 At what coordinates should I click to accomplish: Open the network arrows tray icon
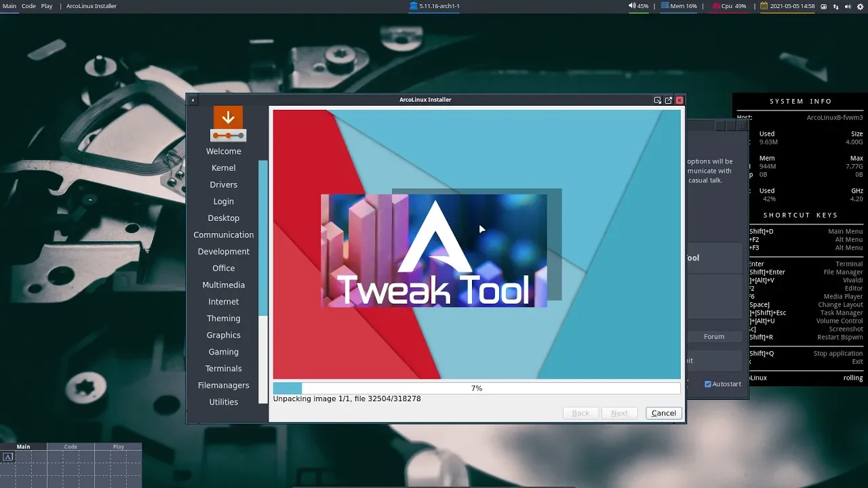pyautogui.click(x=836, y=6)
